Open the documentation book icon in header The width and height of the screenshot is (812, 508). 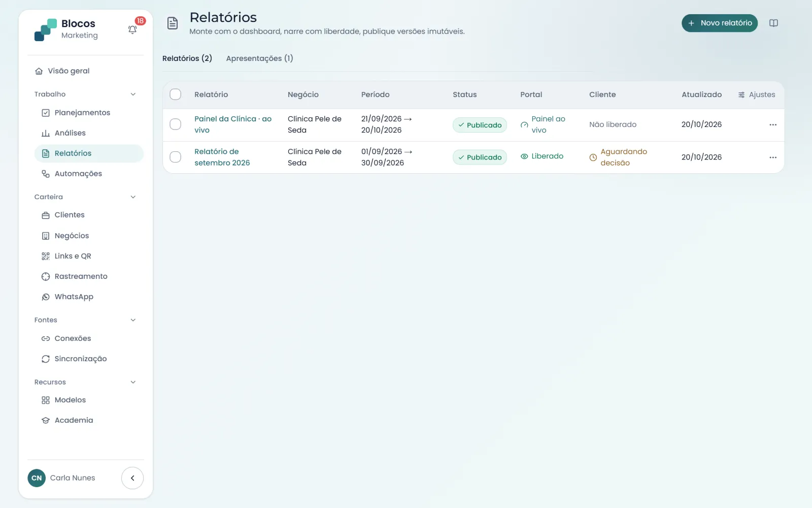tap(773, 23)
